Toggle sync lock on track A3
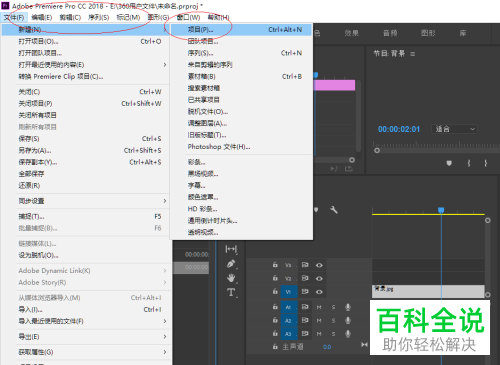Image resolution: width=500 pixels, height=365 pixels. [x=305, y=333]
